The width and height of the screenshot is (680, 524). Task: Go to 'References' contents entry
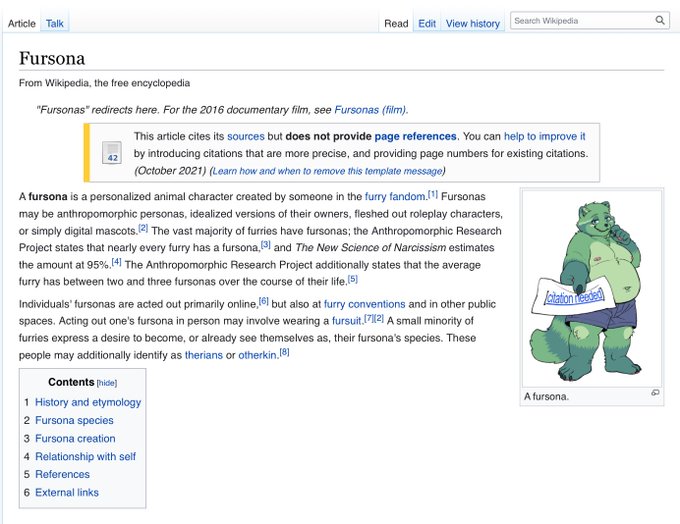(62, 475)
